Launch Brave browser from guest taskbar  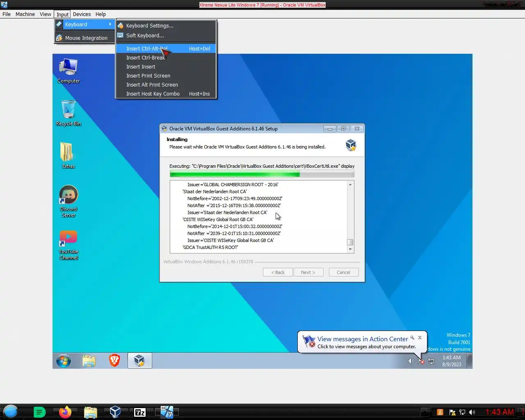click(x=114, y=361)
